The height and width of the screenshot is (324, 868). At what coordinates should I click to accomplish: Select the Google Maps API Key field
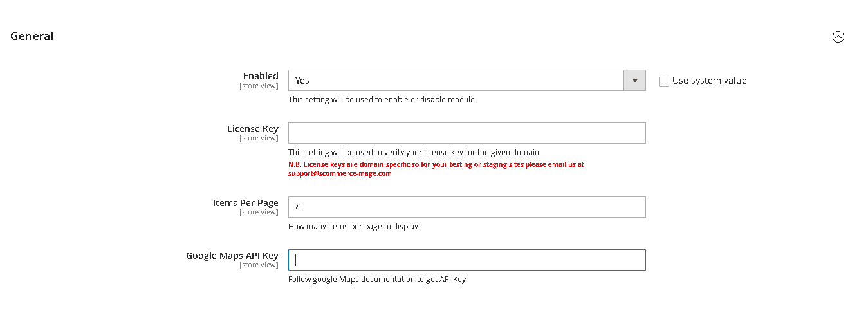466,260
